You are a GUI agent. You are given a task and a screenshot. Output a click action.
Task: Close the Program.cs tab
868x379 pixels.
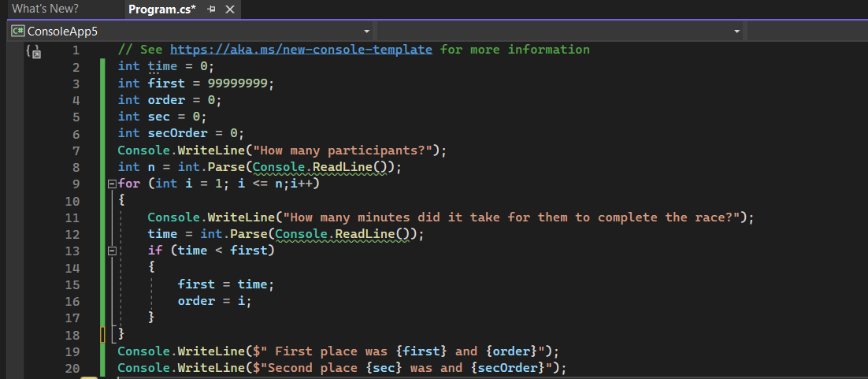coord(230,9)
